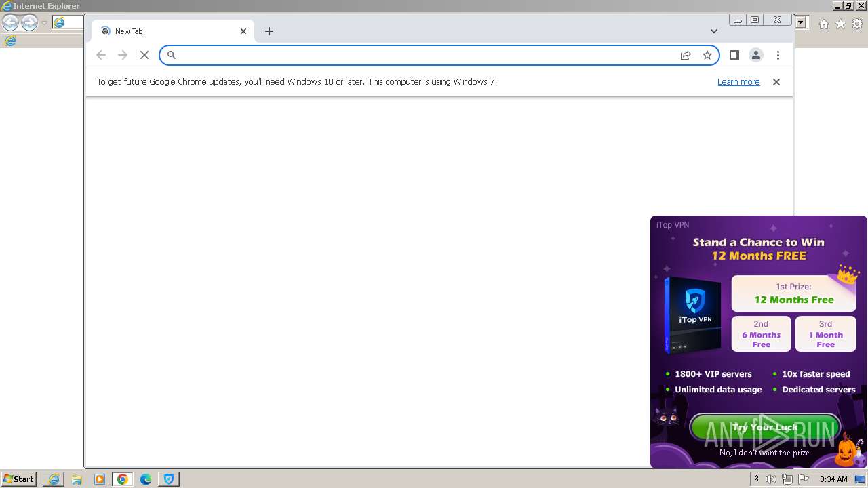Open Internet Explorer from taskbar
868x488 pixels.
click(x=54, y=479)
